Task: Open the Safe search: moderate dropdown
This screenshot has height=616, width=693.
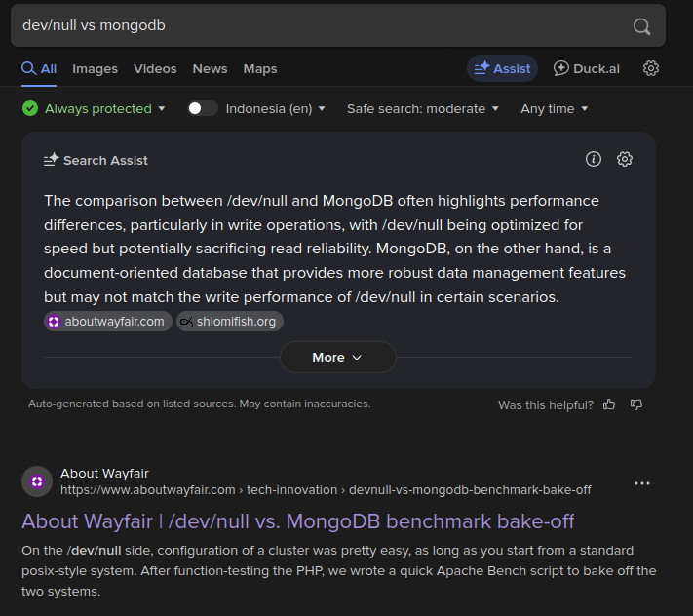Action: 423,109
